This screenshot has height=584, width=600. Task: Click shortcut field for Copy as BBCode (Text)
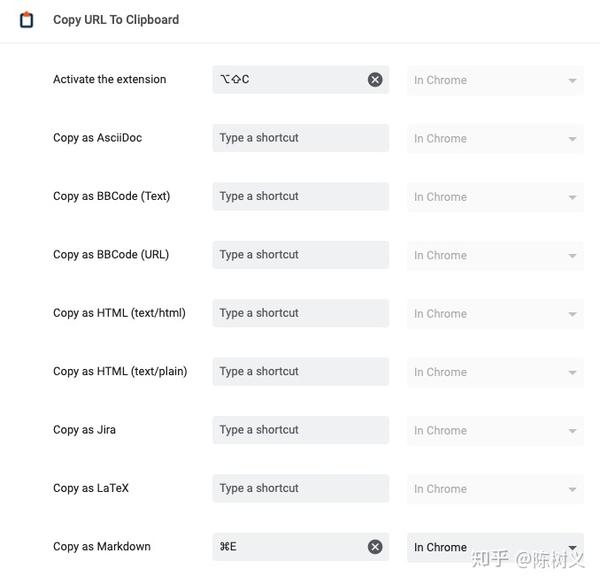[301, 196]
